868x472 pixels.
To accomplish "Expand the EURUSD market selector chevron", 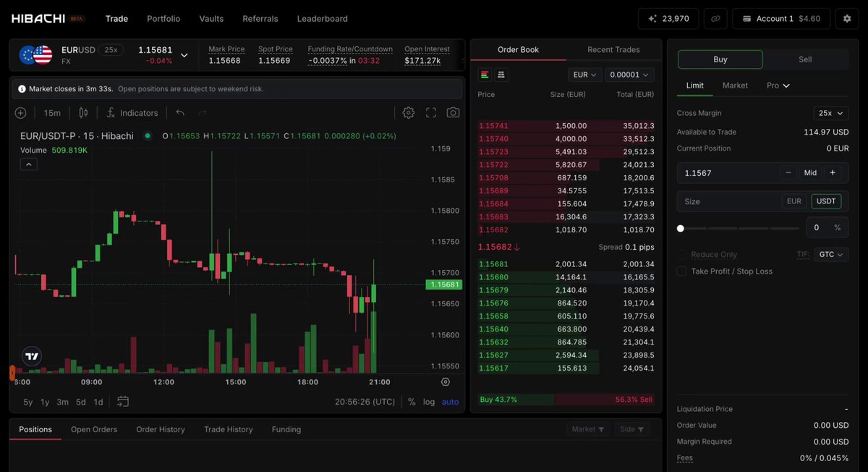I will [184, 55].
